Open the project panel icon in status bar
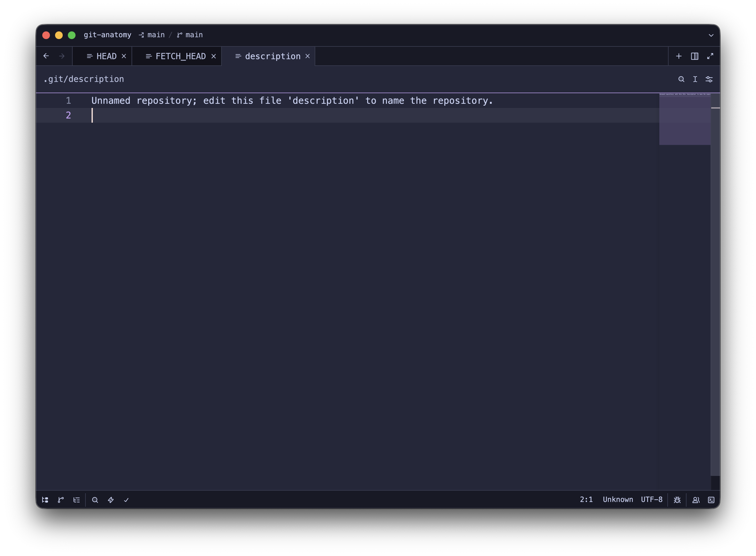The image size is (756, 556). coord(45,500)
